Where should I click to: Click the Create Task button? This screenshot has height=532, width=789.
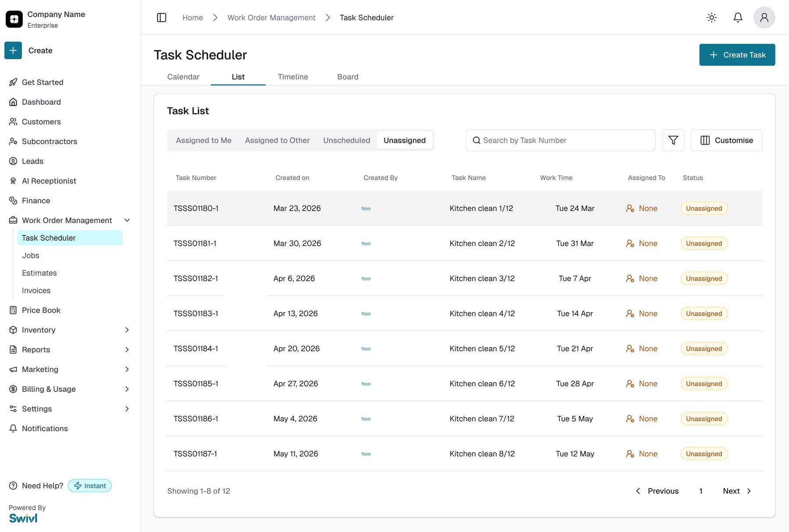(737, 55)
